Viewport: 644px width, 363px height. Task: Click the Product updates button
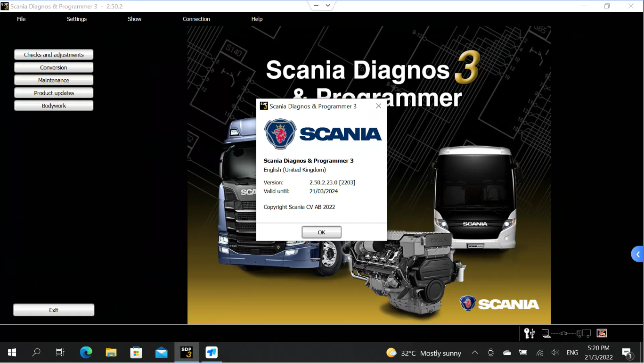coord(54,93)
